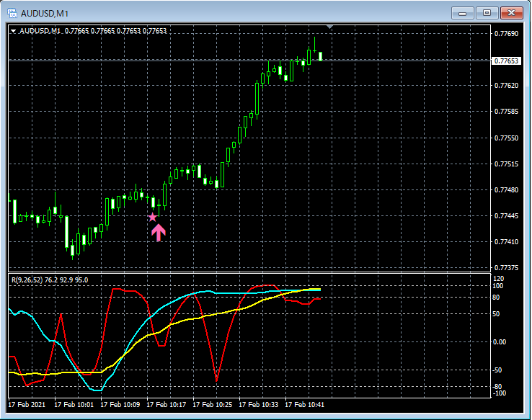Click the AUDUSD chart window icon

point(12,13)
